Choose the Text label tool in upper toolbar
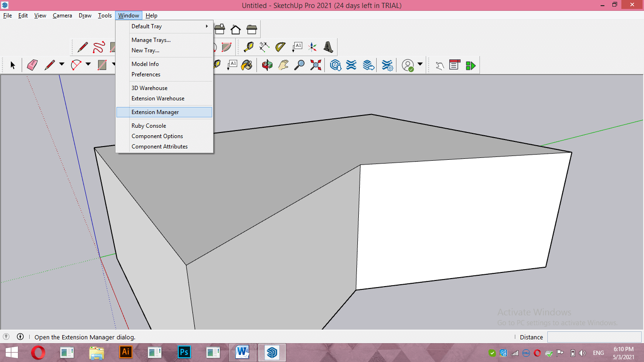The height and width of the screenshot is (362, 644). [297, 47]
